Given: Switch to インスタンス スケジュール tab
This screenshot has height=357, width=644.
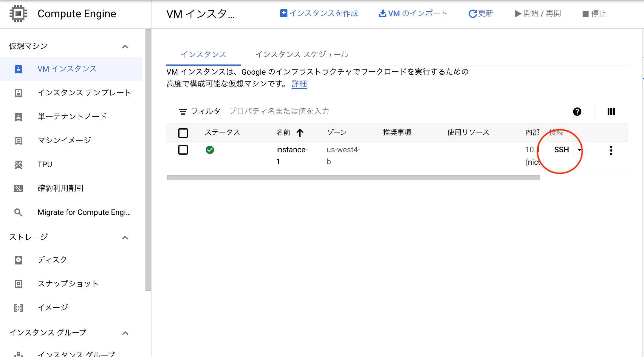Looking at the screenshot, I should tap(302, 54).
